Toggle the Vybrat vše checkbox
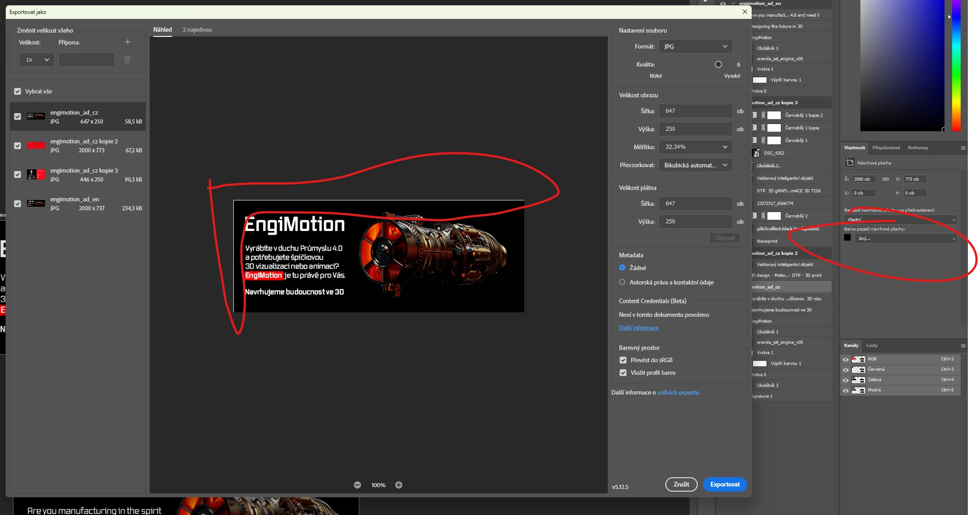The width and height of the screenshot is (980, 515). [x=18, y=91]
